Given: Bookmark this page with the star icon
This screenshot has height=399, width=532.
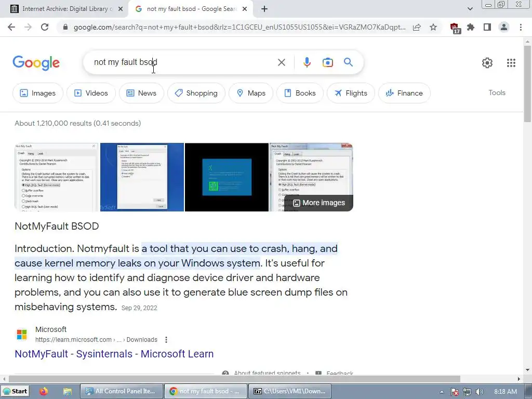Looking at the screenshot, I should pos(433,27).
